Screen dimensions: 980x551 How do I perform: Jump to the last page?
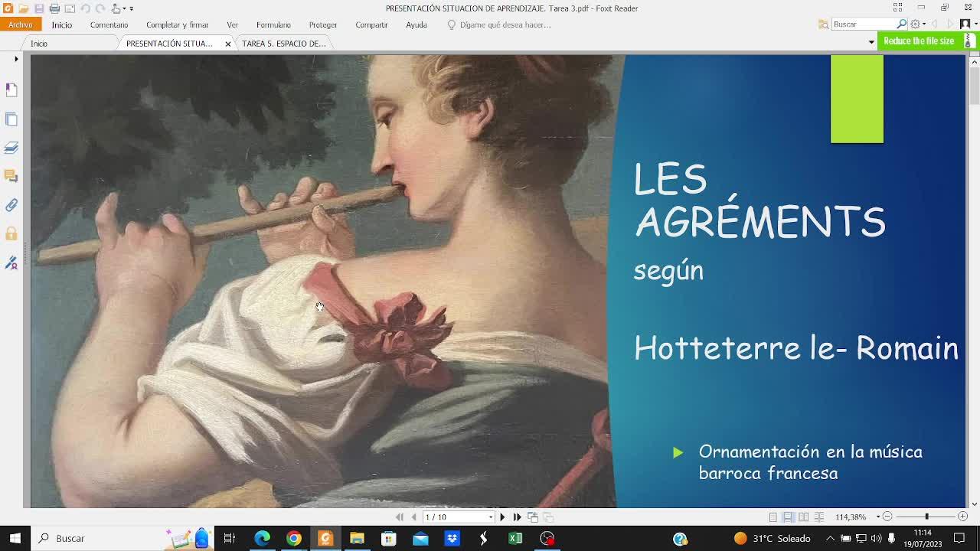pos(518,517)
